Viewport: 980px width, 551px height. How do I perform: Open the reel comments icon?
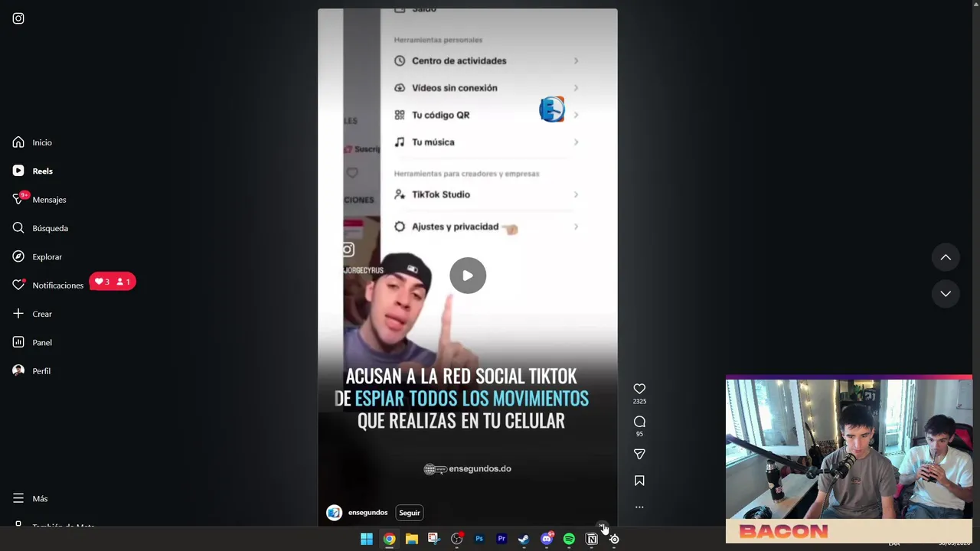point(639,422)
